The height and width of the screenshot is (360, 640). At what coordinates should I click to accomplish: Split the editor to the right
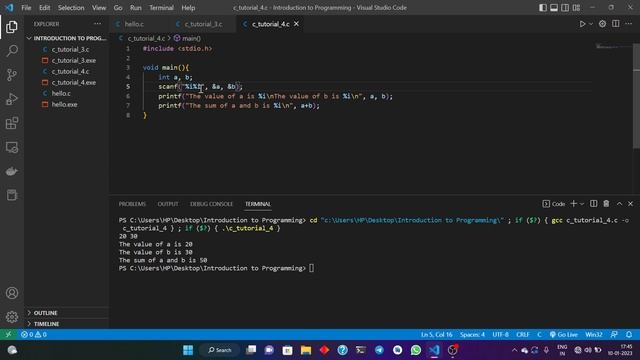pos(616,24)
